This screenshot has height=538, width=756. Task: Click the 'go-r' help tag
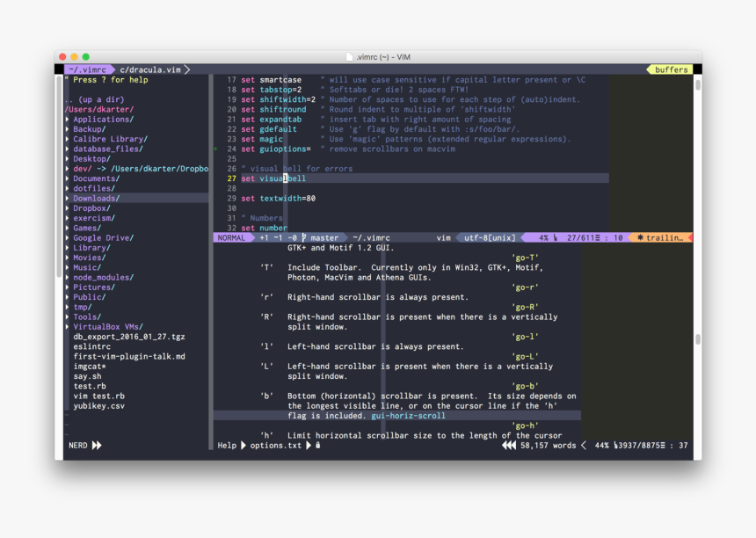tap(525, 287)
